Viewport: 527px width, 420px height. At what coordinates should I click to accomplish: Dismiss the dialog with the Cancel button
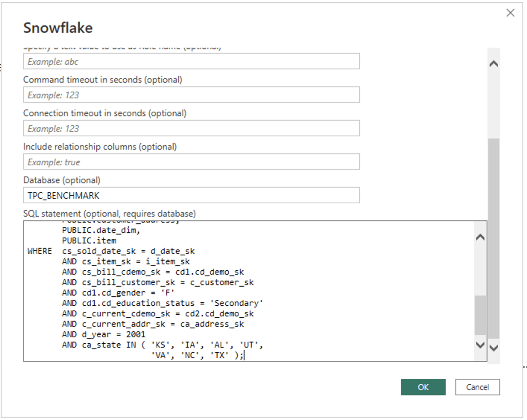(477, 387)
